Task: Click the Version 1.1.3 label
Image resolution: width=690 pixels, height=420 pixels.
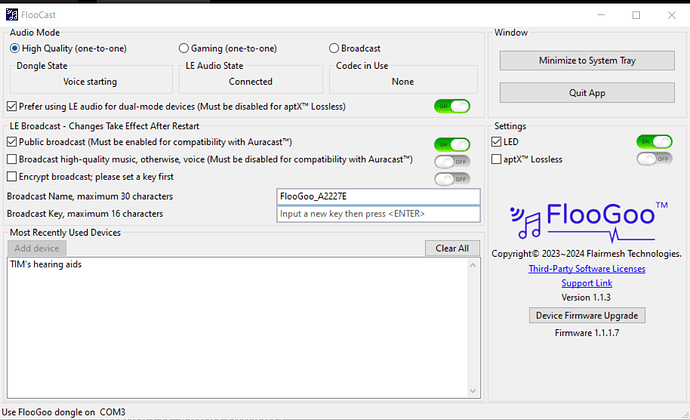Action: coord(586,298)
